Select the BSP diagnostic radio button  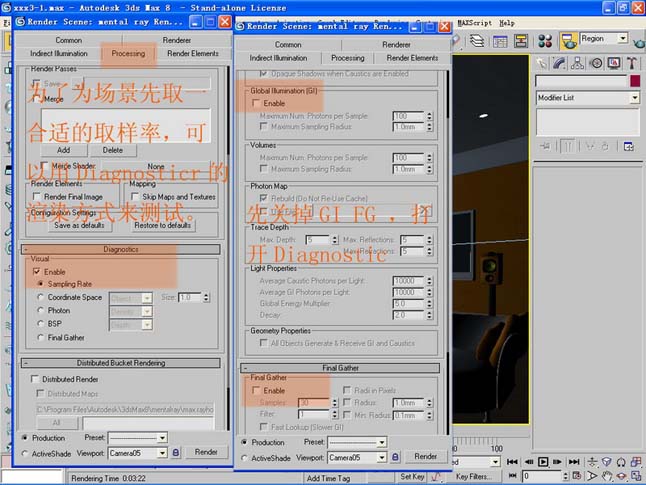pos(40,323)
